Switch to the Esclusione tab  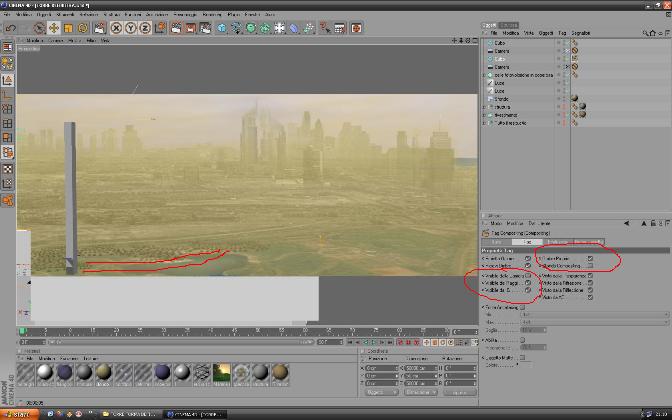558,242
